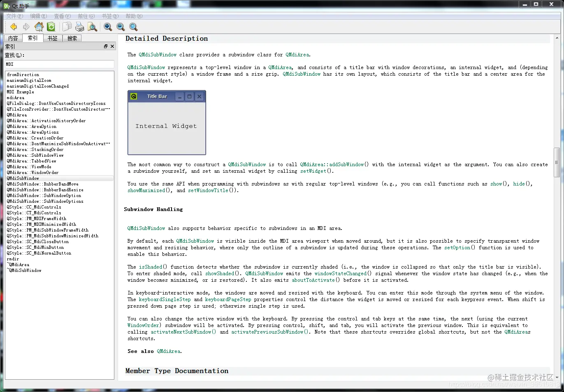Open QMdiArea link after See also

[x=168, y=351]
